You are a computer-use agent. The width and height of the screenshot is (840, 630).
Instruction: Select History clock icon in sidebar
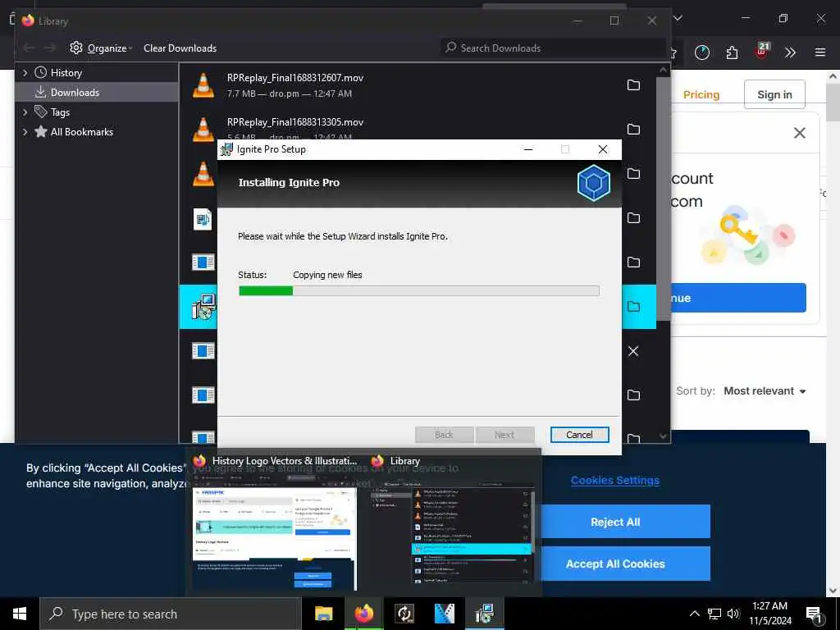point(41,72)
